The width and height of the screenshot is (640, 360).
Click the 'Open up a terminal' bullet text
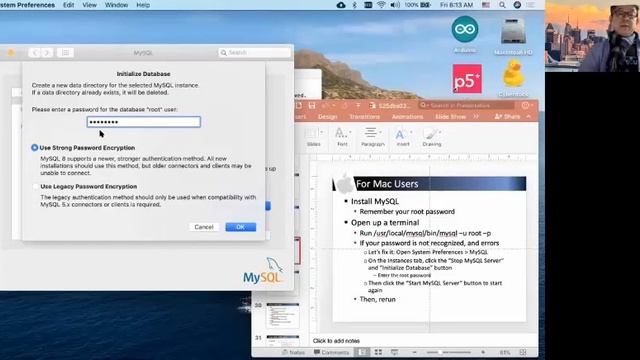385,222
